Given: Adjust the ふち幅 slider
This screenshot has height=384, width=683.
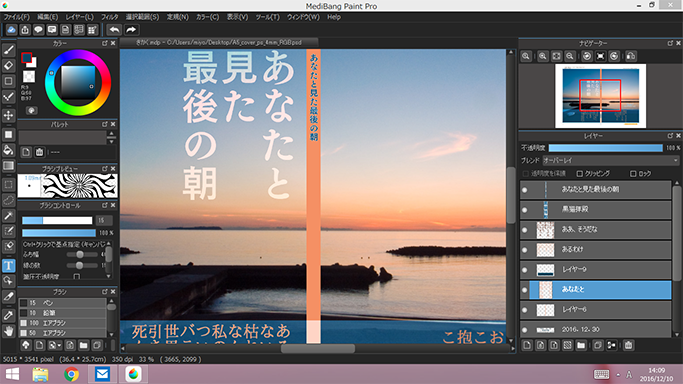Looking at the screenshot, I should 82,254.
